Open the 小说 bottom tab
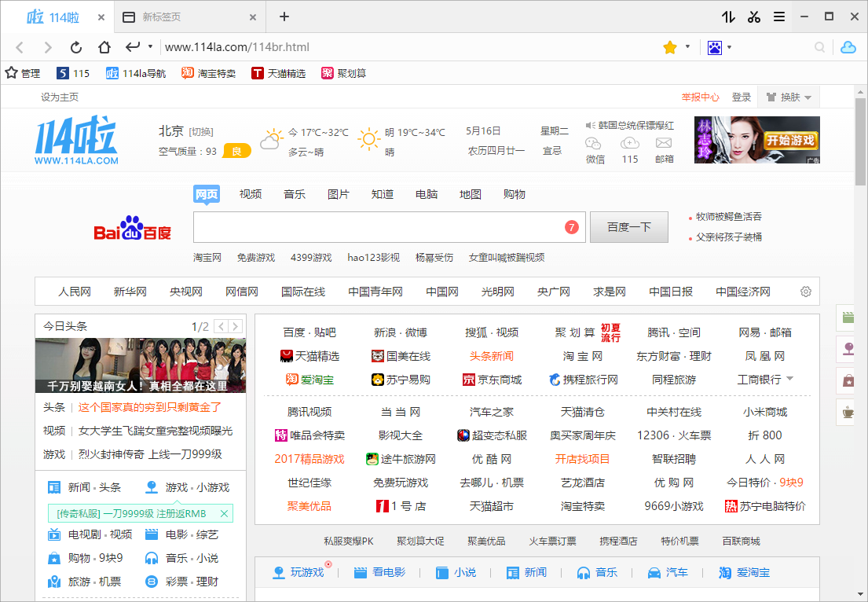Viewport: 868px width, 602px height. point(456,572)
